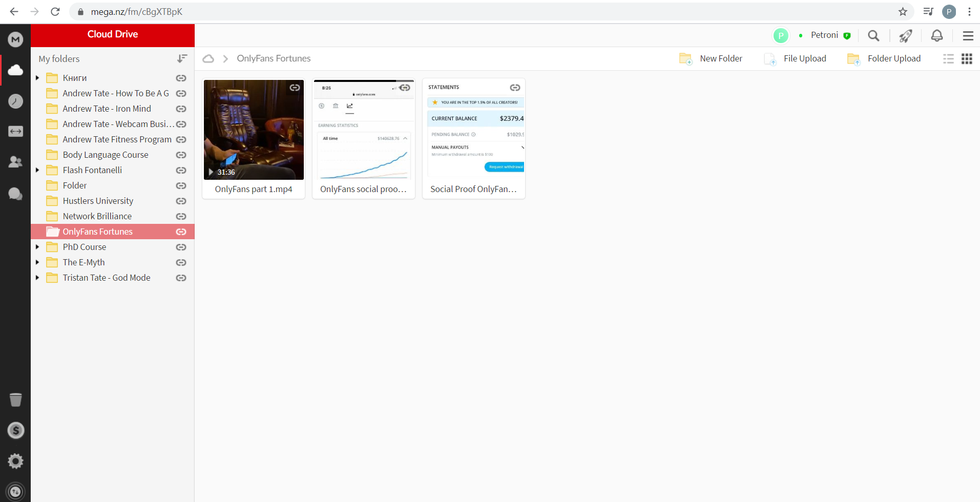
Task: Expand the PhD Course folder
Action: pos(37,247)
